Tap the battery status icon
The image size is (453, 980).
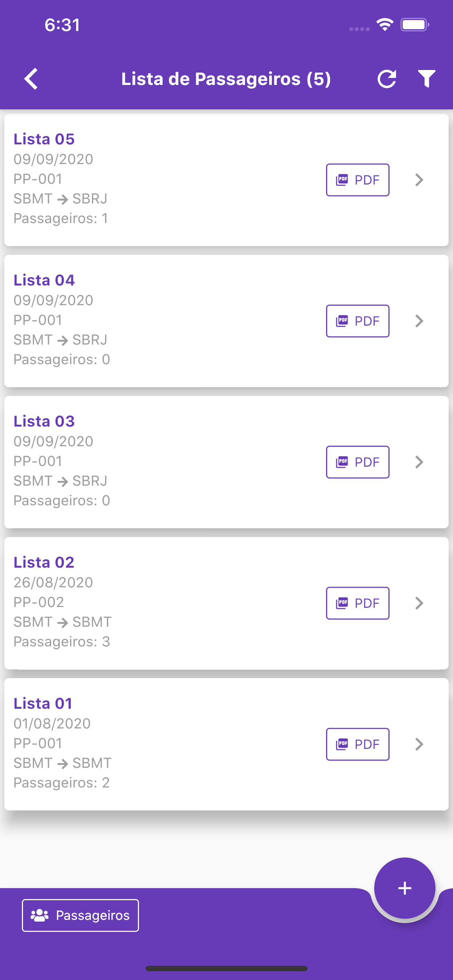415,25
